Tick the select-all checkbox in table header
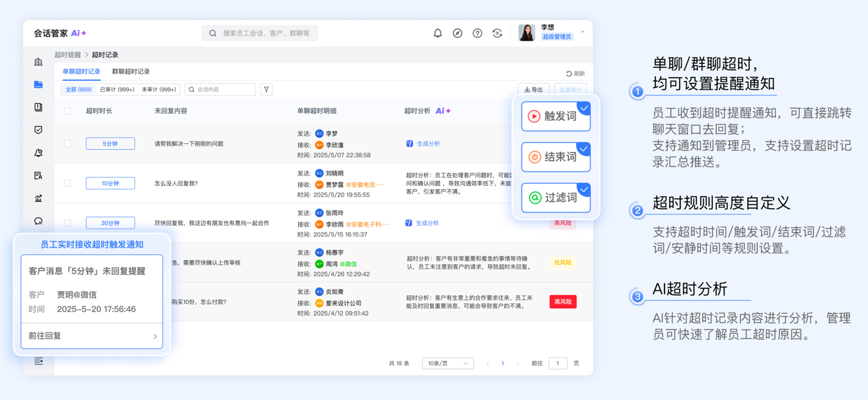Viewport: 868px width, 400px height. click(x=68, y=111)
